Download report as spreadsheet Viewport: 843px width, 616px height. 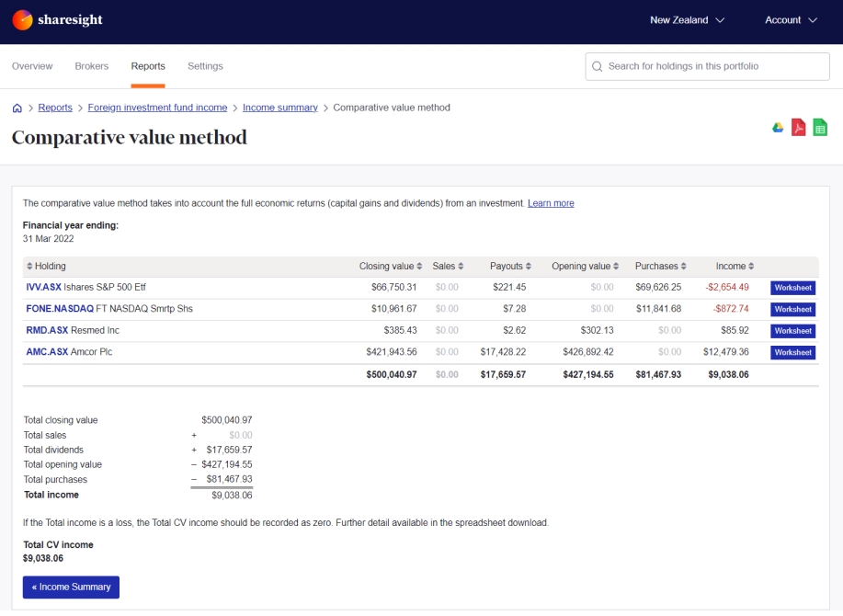pos(820,128)
